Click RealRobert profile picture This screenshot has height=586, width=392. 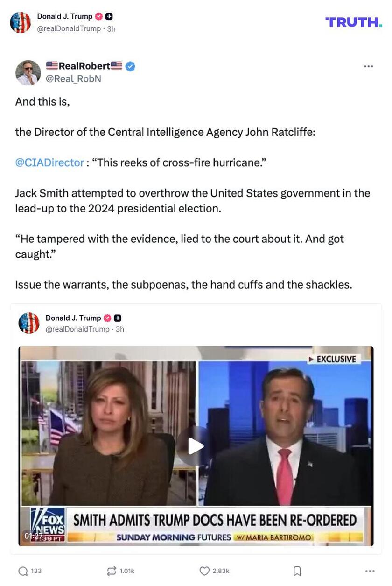pyautogui.click(x=28, y=73)
